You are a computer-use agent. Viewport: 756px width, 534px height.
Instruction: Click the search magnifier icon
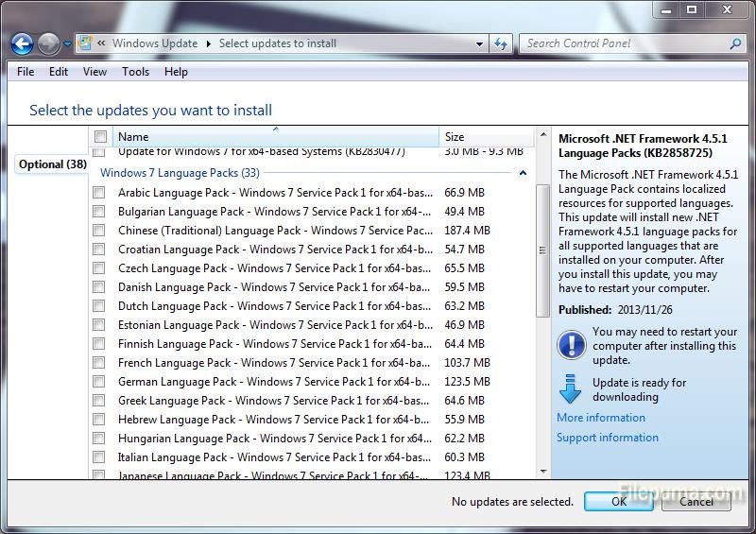[x=735, y=43]
